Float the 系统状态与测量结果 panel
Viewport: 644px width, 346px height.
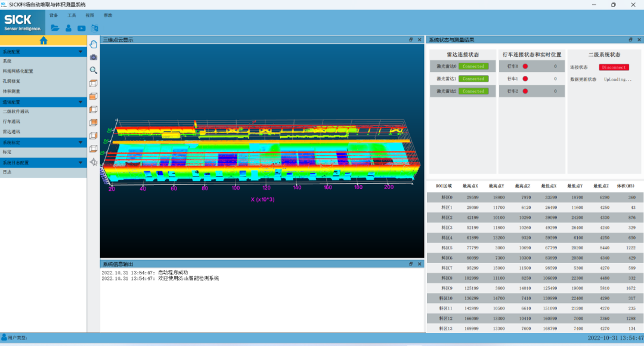pyautogui.click(x=630, y=40)
